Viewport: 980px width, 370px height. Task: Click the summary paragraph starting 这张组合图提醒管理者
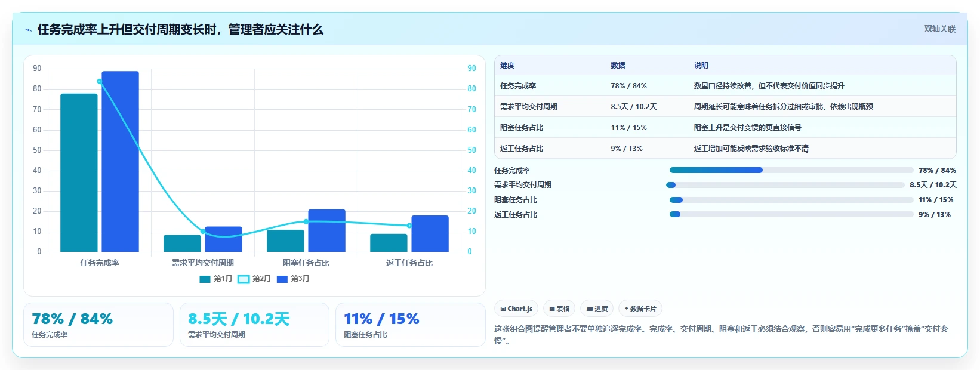(x=721, y=335)
